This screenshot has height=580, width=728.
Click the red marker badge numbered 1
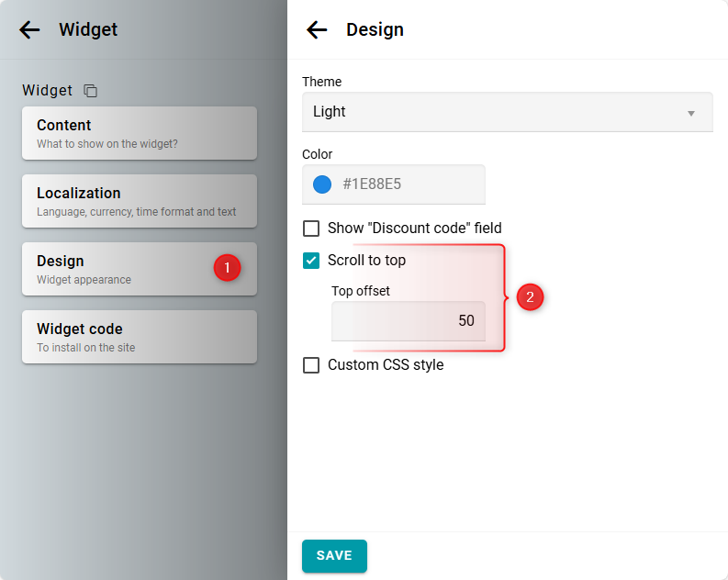pyautogui.click(x=227, y=268)
